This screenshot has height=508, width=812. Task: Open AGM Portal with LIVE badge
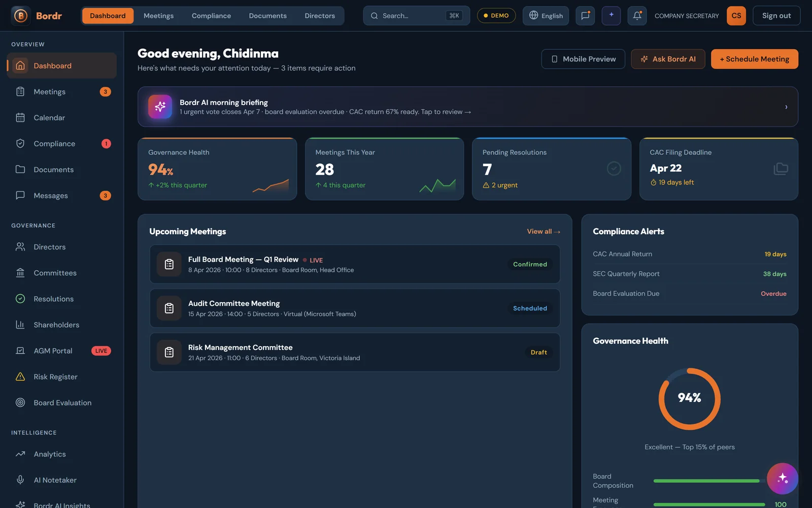[61, 351]
